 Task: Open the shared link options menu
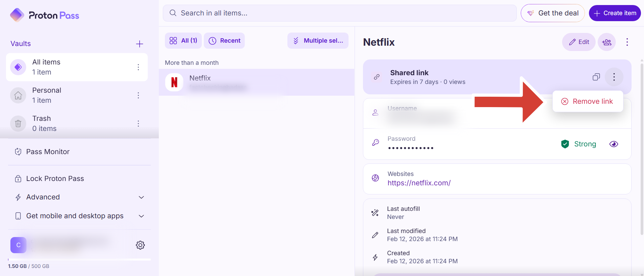tap(614, 77)
